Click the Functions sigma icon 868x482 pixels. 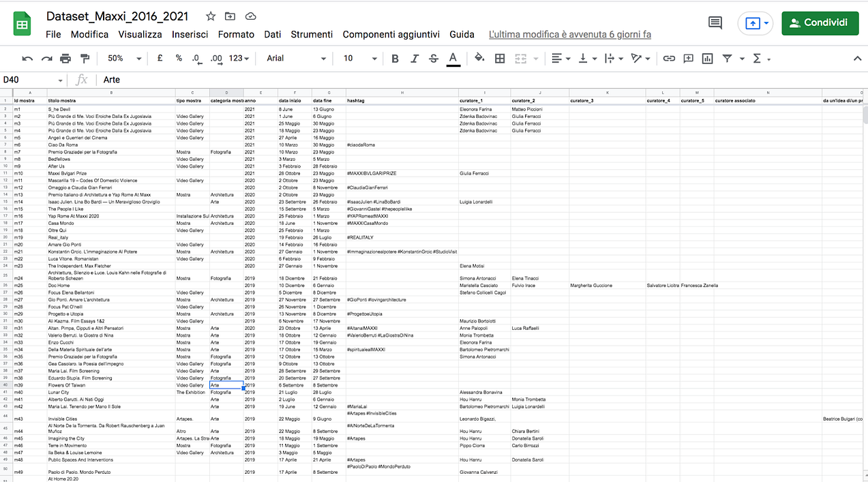pos(757,58)
